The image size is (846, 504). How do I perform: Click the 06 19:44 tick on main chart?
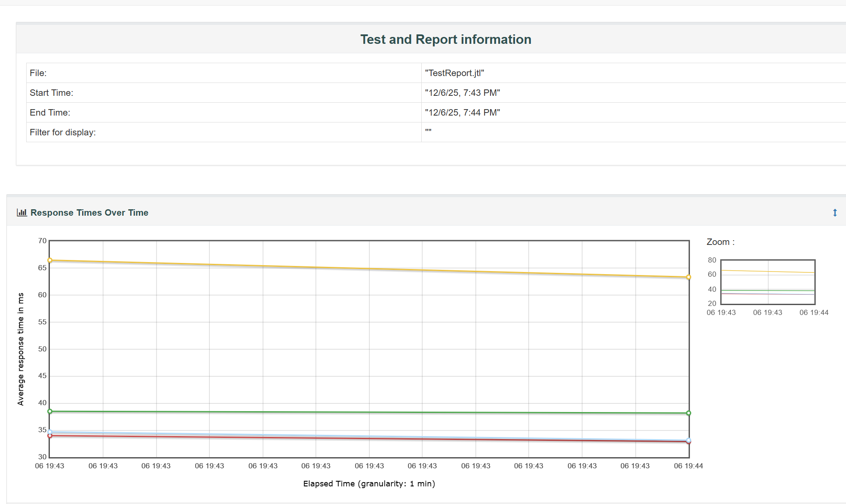click(688, 466)
